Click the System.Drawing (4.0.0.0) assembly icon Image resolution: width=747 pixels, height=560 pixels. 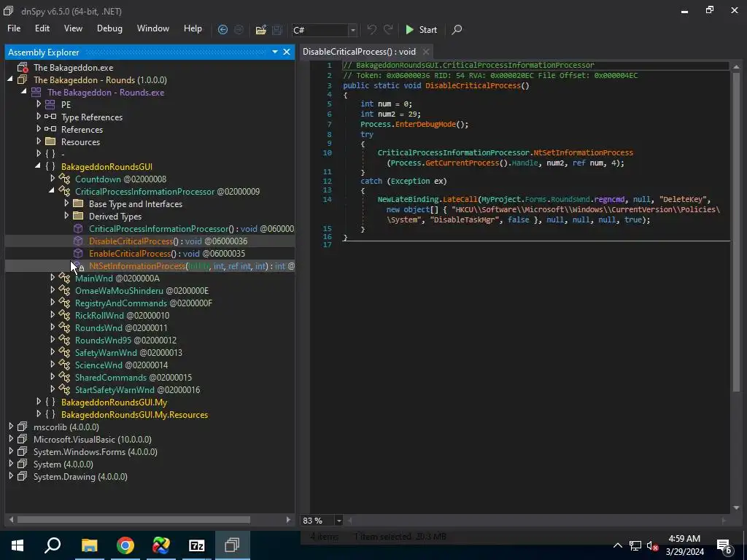click(x=23, y=476)
